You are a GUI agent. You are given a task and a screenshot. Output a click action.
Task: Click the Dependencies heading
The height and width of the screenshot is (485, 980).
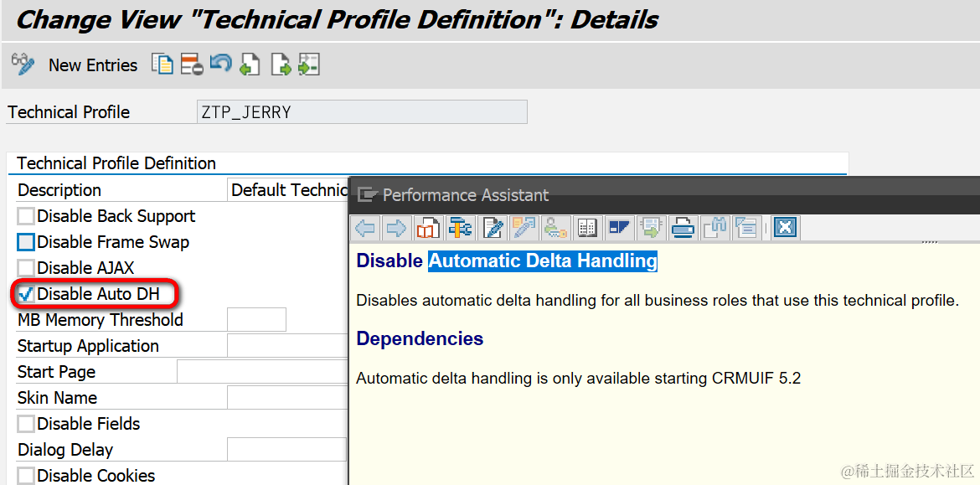click(x=420, y=338)
